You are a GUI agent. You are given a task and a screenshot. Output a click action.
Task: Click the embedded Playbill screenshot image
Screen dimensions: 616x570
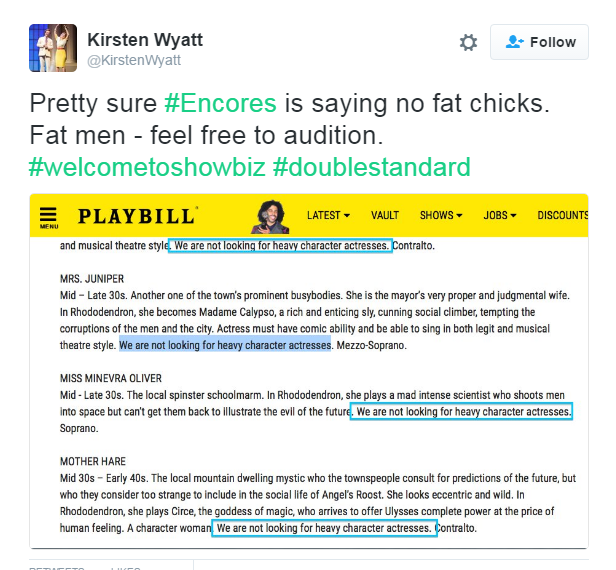[x=309, y=371]
